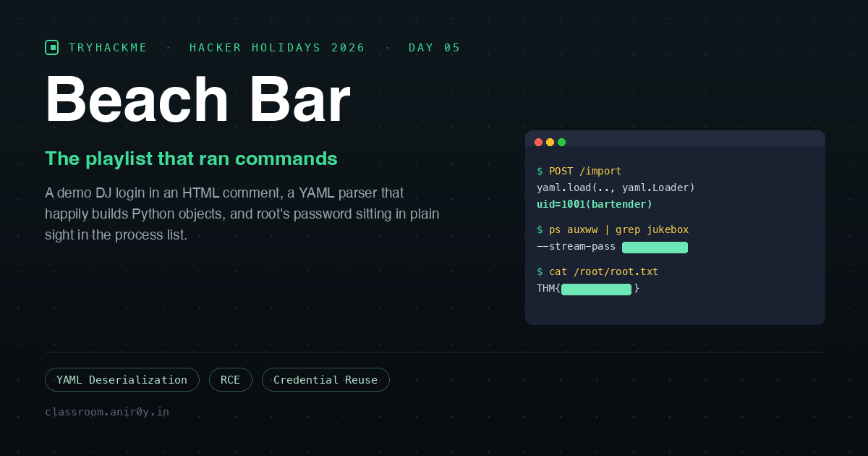The height and width of the screenshot is (456, 868).
Task: Click the HACKER HOLIDAYS 2026 label
Action: pos(278,48)
